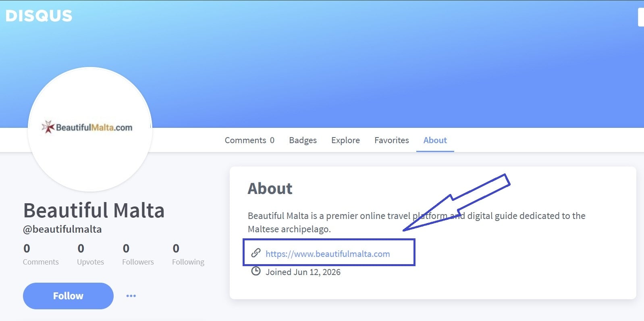The image size is (644, 321).
Task: Click the 0 Comments stat
Action: [41, 254]
